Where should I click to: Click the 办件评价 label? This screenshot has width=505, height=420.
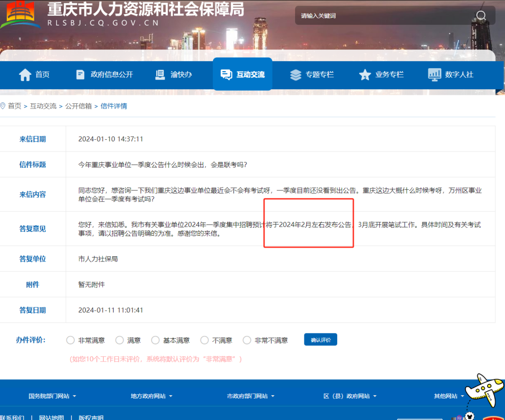(30, 340)
